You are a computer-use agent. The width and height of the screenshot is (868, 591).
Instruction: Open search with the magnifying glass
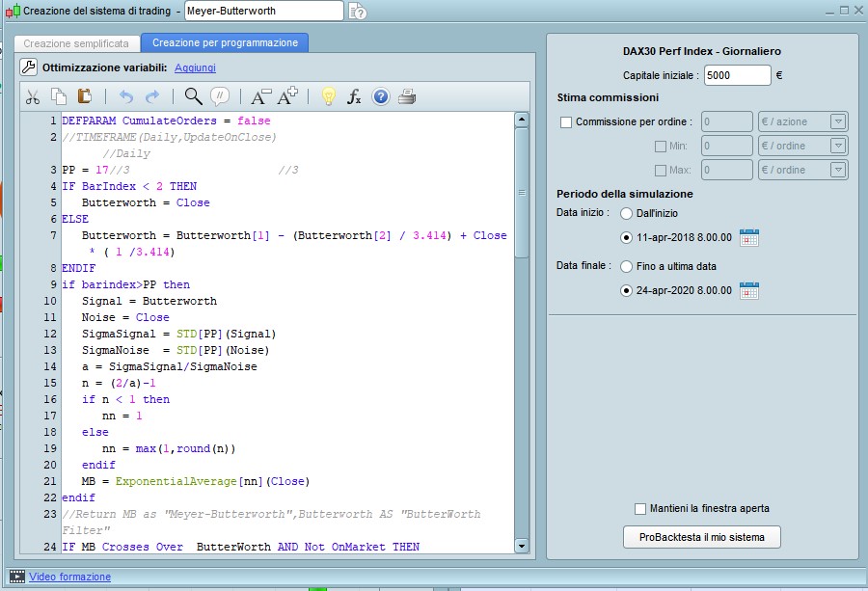pos(193,96)
